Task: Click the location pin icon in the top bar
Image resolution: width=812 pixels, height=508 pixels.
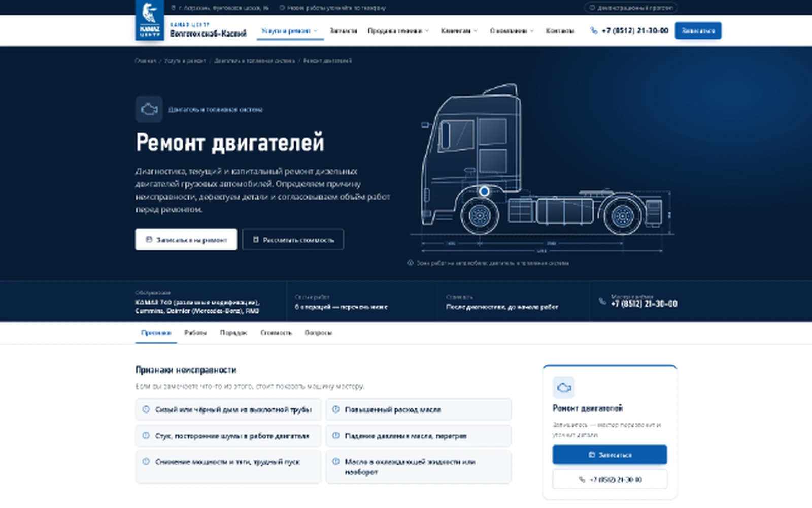Action: [174, 8]
